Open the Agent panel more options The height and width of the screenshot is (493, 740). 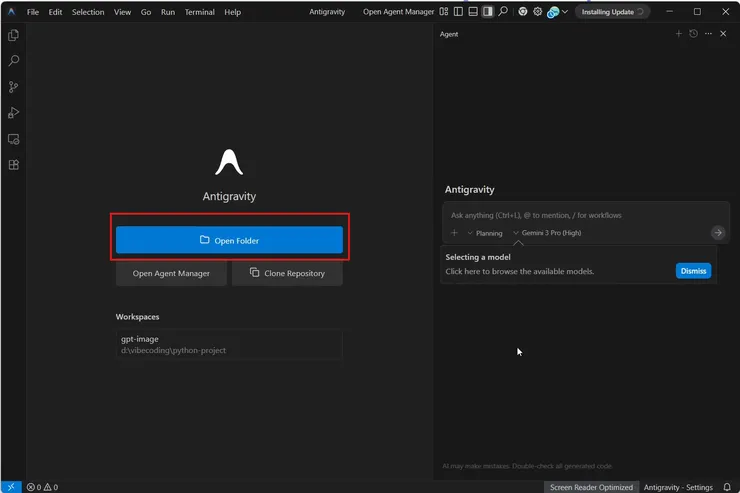tap(708, 33)
